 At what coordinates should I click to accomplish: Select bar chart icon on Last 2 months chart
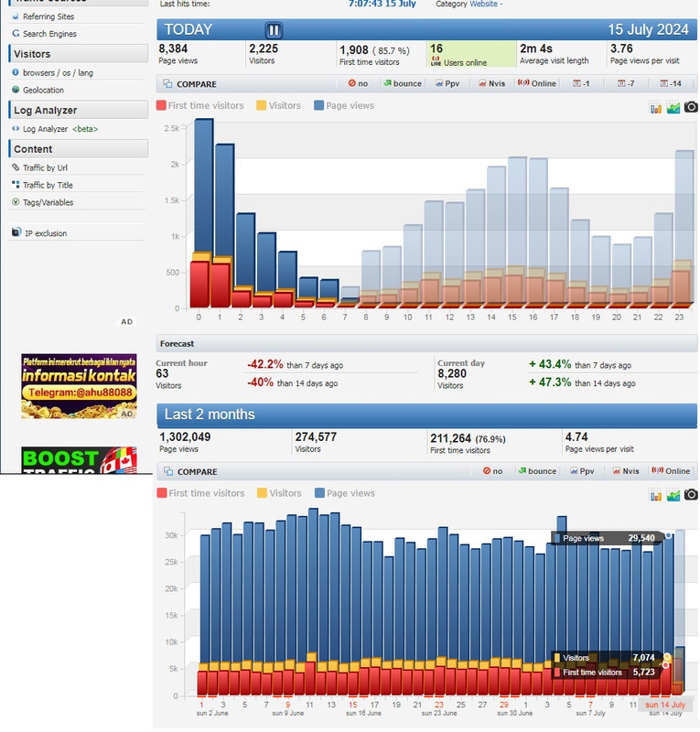click(656, 495)
